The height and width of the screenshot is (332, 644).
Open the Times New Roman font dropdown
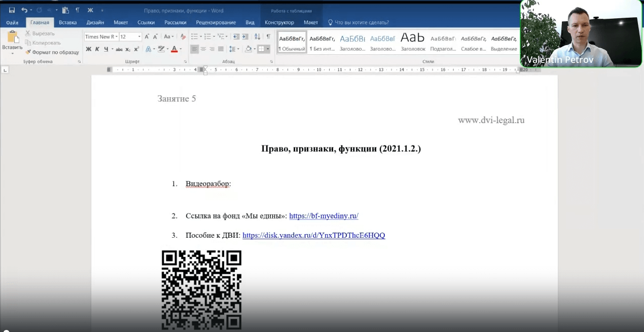(117, 36)
